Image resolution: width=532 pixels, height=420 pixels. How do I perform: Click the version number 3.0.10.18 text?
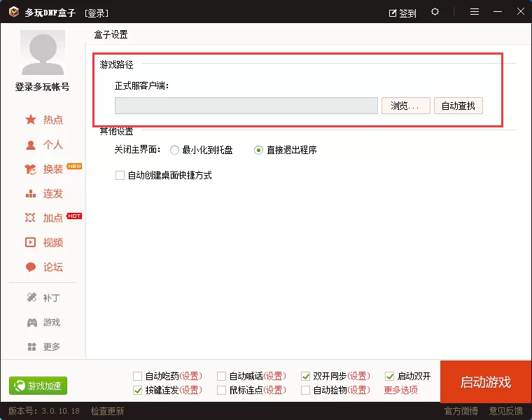point(60,411)
